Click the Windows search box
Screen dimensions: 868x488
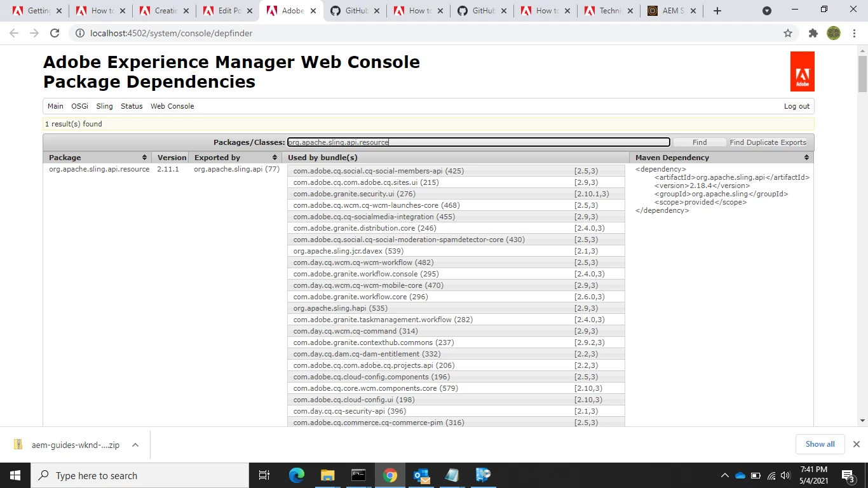click(x=139, y=475)
